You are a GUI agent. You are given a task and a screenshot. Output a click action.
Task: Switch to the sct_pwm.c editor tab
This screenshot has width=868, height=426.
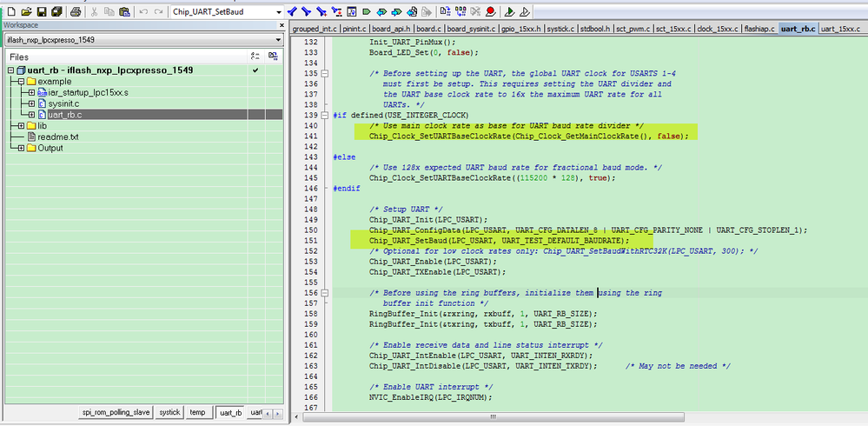(x=633, y=29)
